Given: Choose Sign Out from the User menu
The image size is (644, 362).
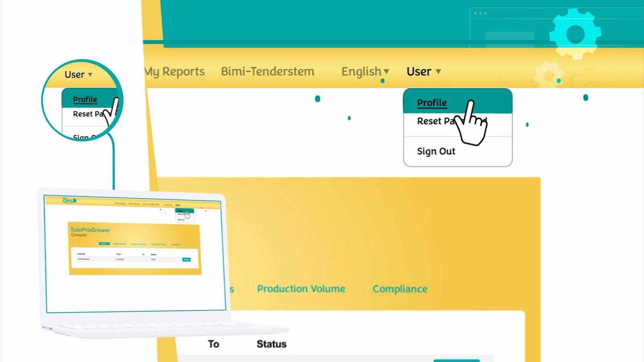Looking at the screenshot, I should [436, 151].
